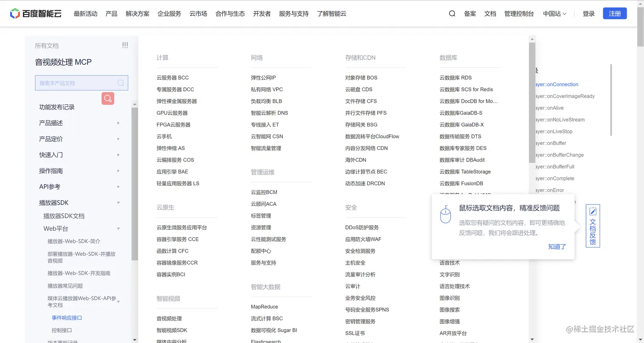This screenshot has width=644, height=343.
Task: Expand the 产品描述 sidebar section
Action: pyautogui.click(x=118, y=123)
